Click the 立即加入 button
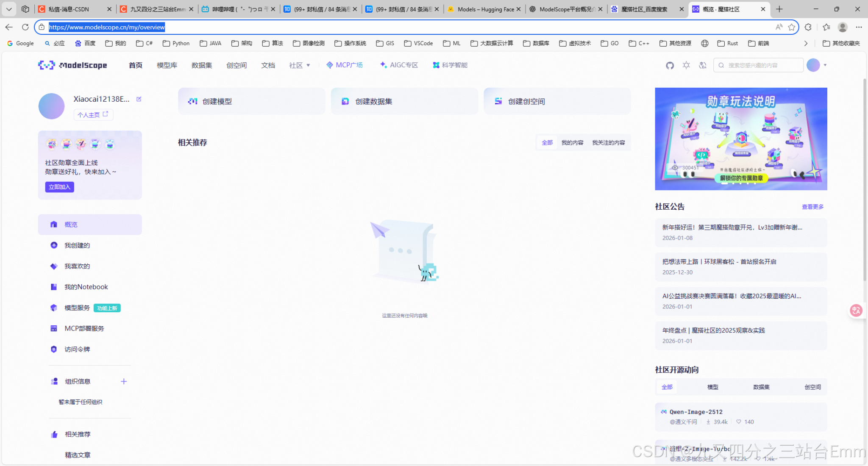Screen dimensions: 868x466 (x=59, y=187)
